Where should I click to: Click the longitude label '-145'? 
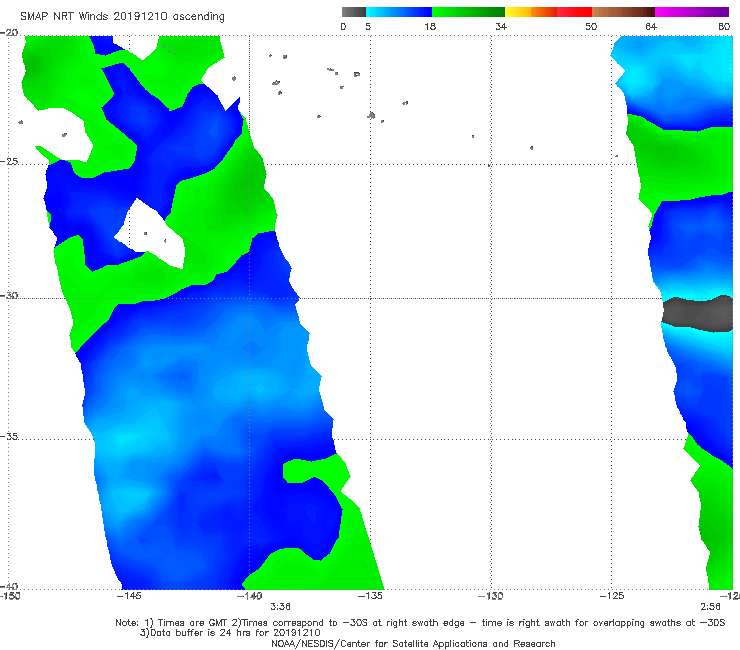point(129,596)
